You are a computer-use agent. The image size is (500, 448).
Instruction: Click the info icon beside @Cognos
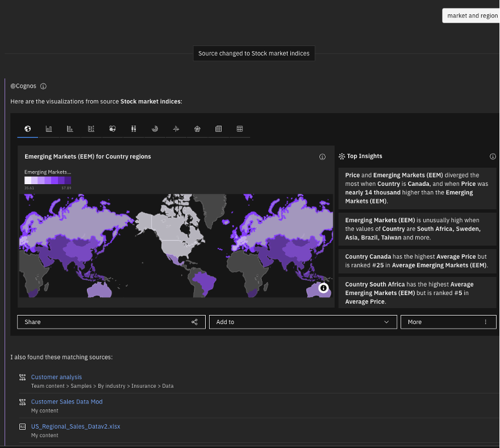[x=43, y=86]
